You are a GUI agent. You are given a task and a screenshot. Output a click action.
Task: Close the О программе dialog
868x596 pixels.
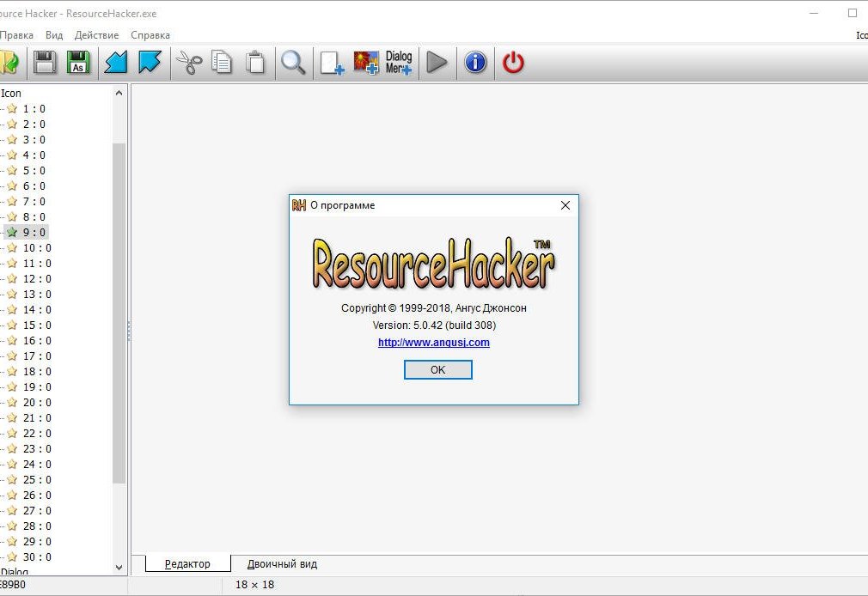click(565, 205)
